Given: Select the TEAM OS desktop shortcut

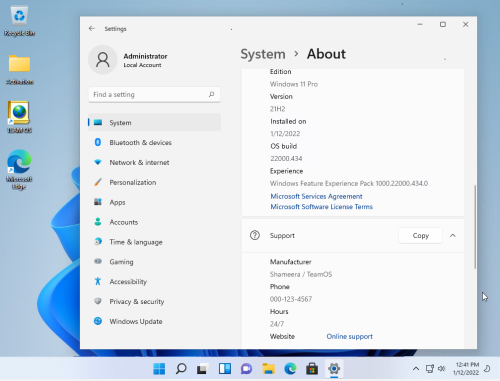Looking at the screenshot, I should pyautogui.click(x=19, y=117).
